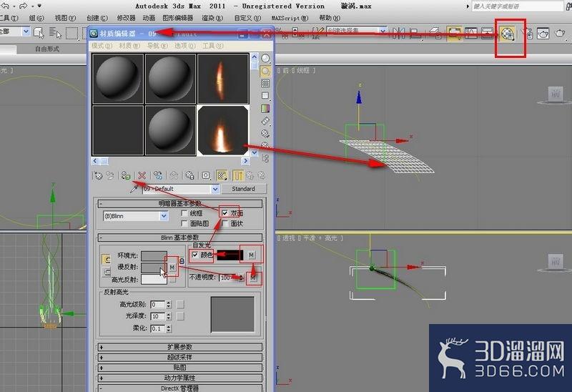Open 修改器 menu in menu bar
Image resolution: width=572 pixels, height=392 pixels.
pos(127,18)
